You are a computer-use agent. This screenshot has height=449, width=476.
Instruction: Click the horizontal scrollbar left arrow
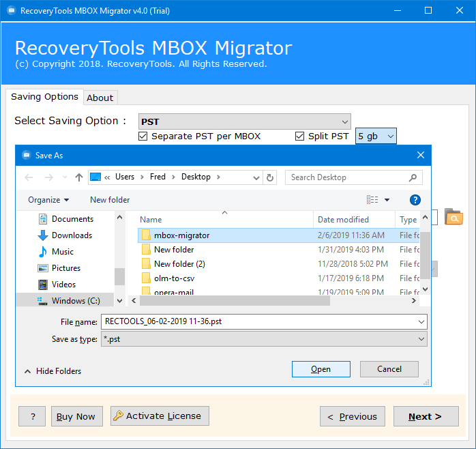[x=134, y=301]
